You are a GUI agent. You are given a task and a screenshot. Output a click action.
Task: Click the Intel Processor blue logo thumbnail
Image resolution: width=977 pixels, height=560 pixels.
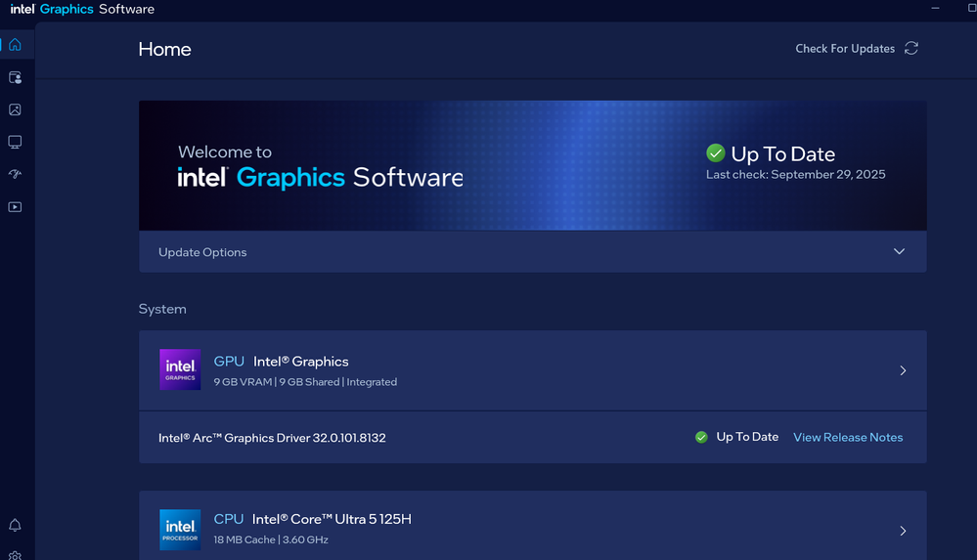click(180, 530)
